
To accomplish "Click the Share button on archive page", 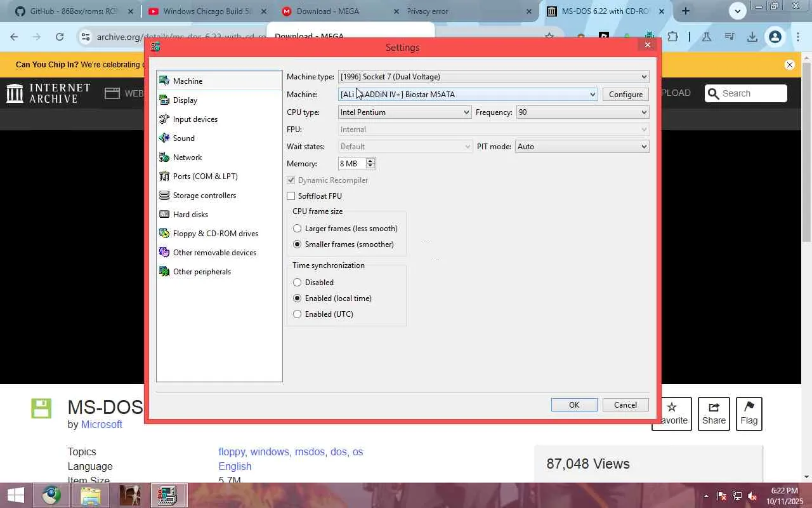I will [714, 413].
